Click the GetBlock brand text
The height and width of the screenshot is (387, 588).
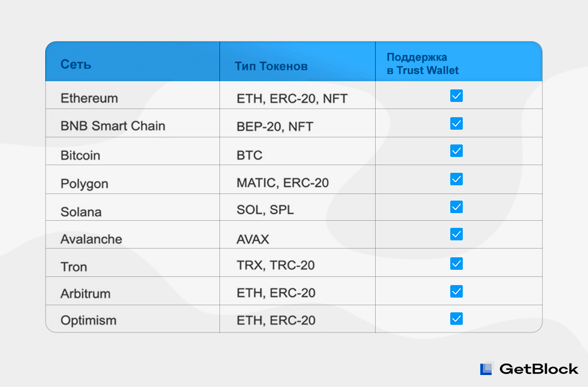(538, 369)
